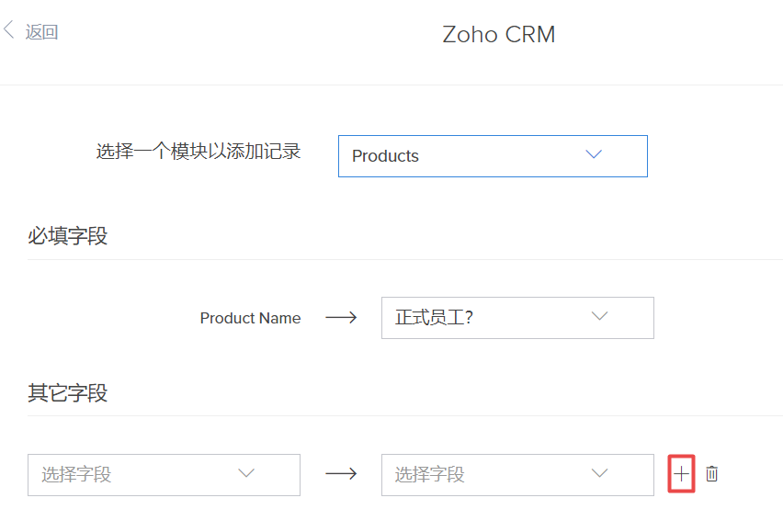This screenshot has height=532, width=783.
Task: Click the chevron inside the Products selector
Action: [x=594, y=154]
